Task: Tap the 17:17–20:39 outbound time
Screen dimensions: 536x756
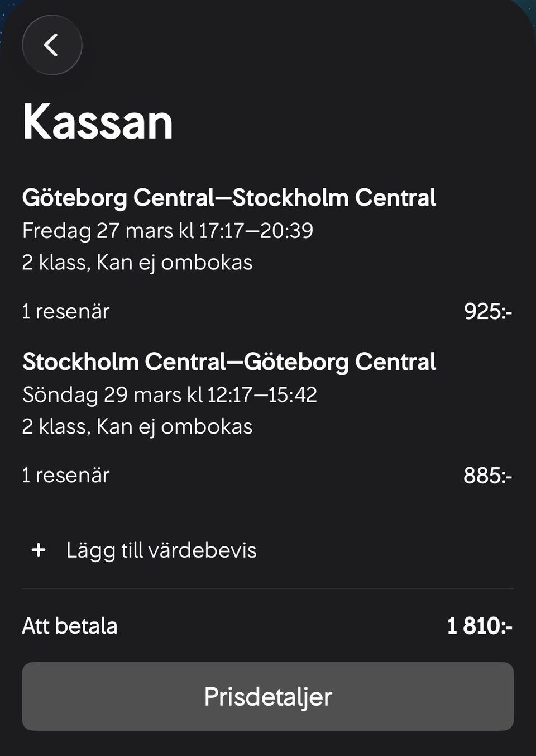Action: [x=256, y=230]
